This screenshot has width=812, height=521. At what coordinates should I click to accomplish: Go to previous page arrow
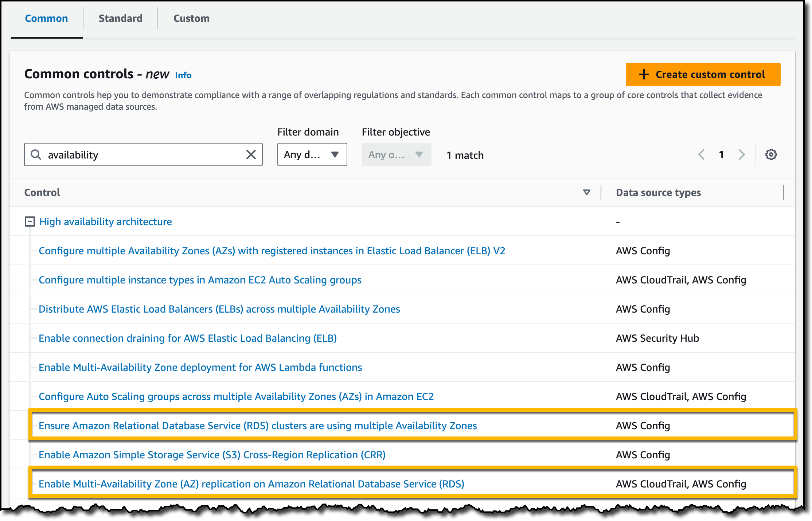tap(701, 154)
